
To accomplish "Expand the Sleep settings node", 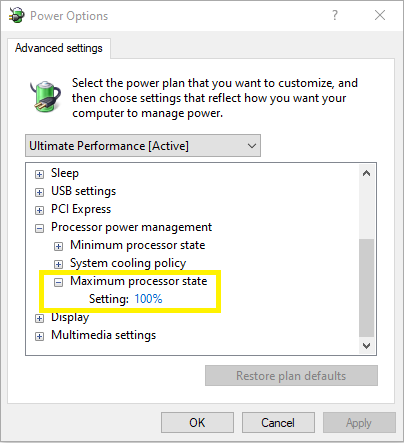I will [x=39, y=174].
